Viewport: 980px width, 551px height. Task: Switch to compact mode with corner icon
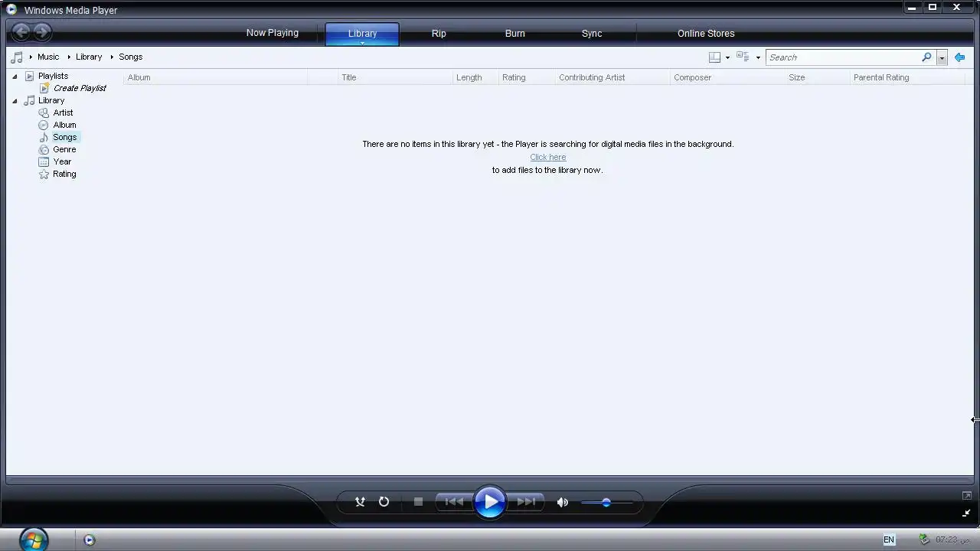pos(966,513)
